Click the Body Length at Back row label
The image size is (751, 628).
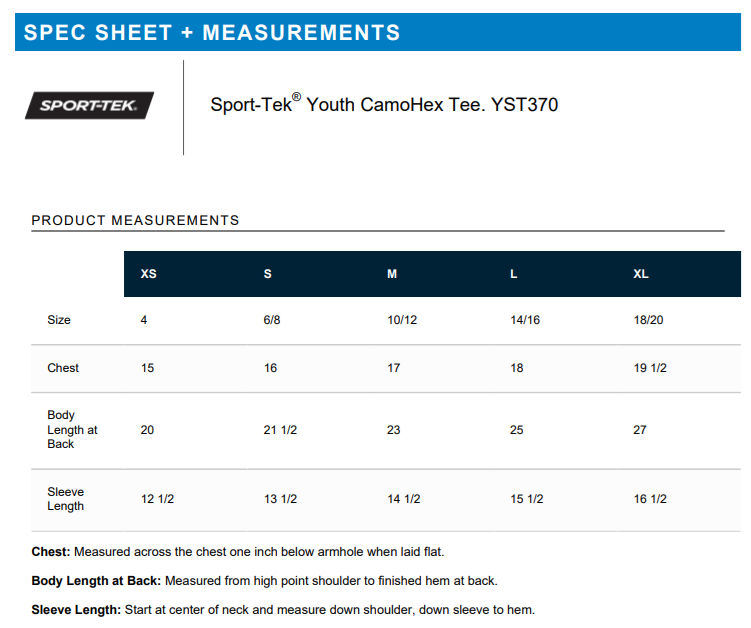[72, 429]
